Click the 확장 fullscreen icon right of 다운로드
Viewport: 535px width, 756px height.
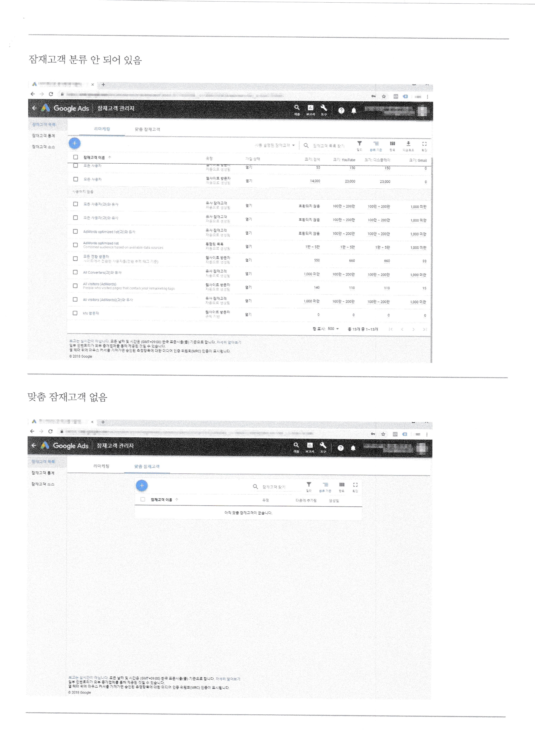click(x=424, y=144)
